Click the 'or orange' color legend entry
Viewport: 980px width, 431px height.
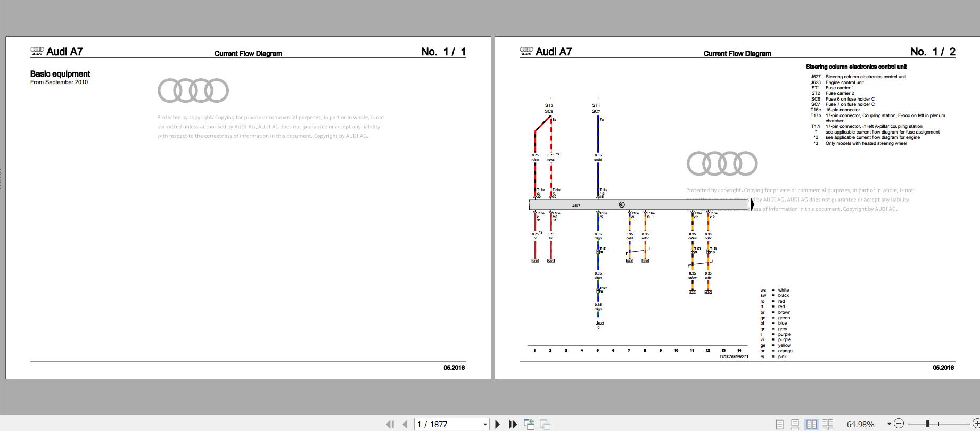pos(776,351)
